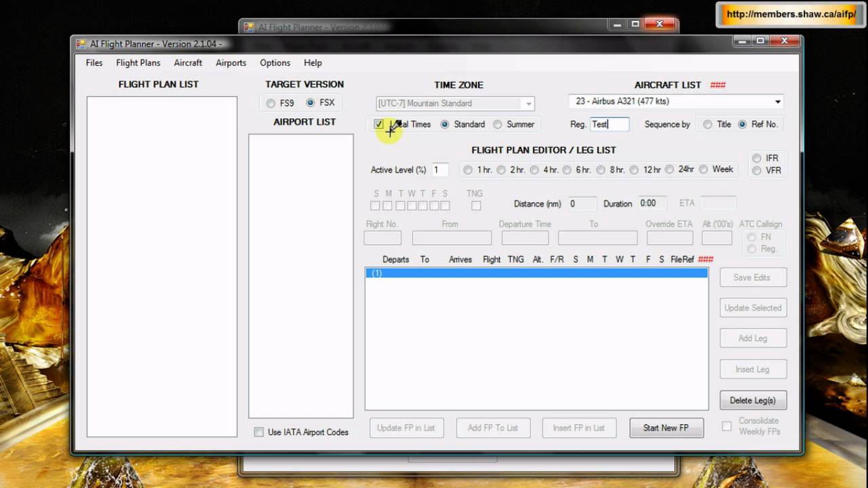Image resolution: width=868 pixels, height=488 pixels.
Task: Sequence aircraft by Title
Action: tap(708, 124)
